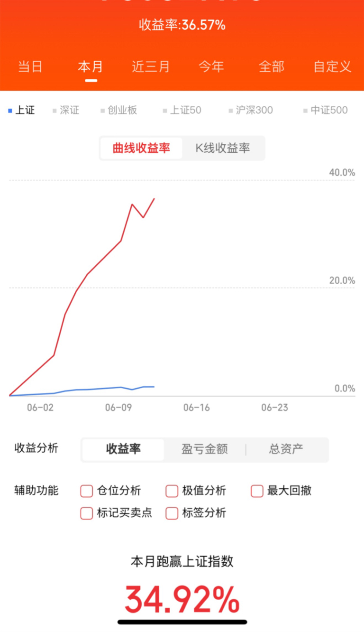Show the 创业板 index on chart
Viewport: 364px width, 632px height.
[x=118, y=111]
